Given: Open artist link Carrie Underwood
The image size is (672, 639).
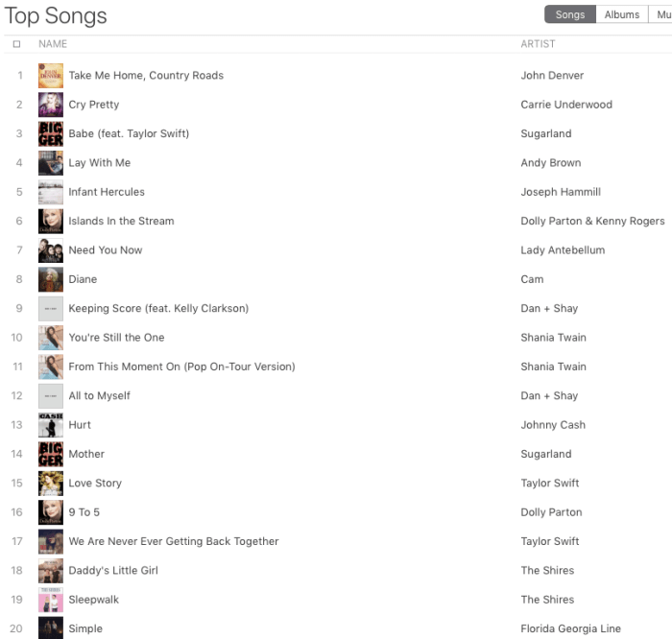Looking at the screenshot, I should tap(566, 105).
